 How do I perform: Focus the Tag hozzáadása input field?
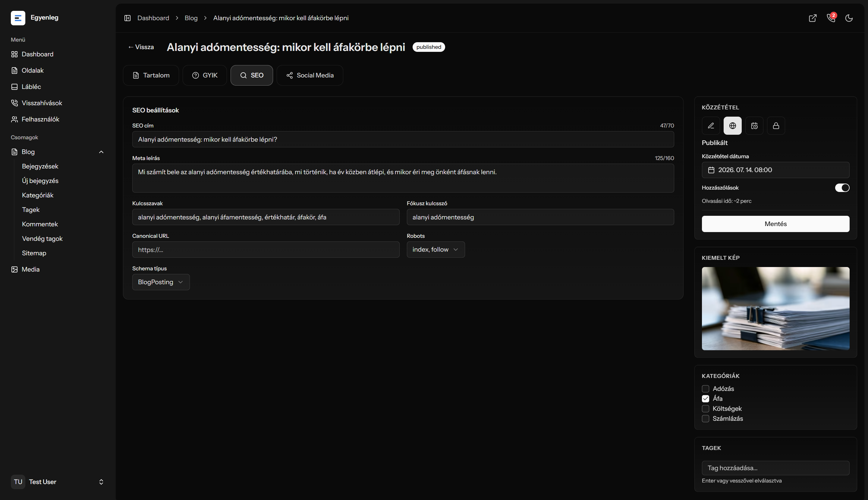pos(775,468)
